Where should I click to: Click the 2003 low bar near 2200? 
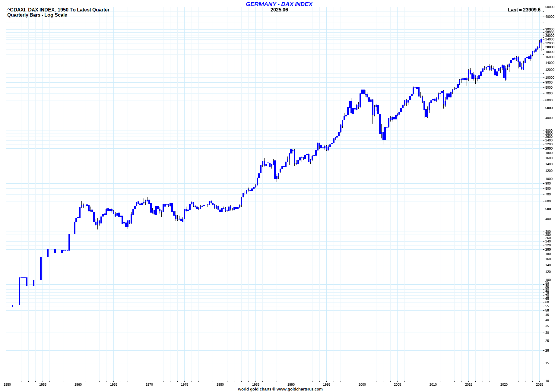click(383, 136)
